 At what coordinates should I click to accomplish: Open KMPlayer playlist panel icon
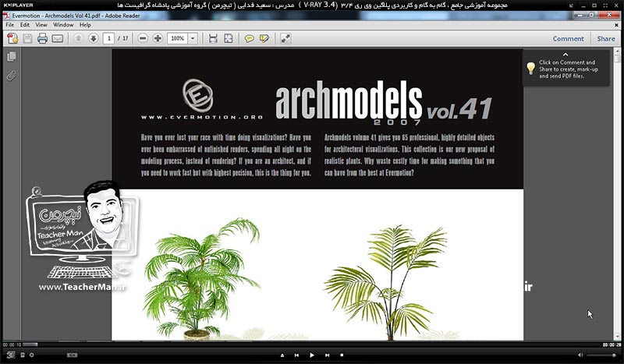[x=23, y=355]
